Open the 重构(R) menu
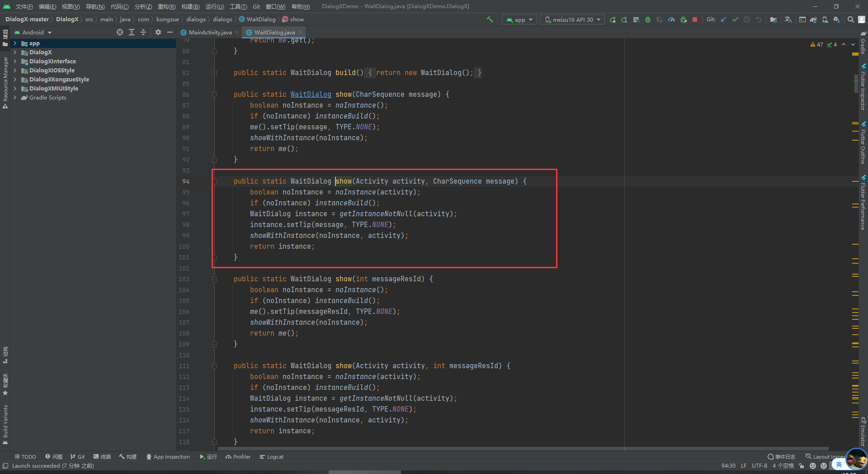 (x=166, y=6)
